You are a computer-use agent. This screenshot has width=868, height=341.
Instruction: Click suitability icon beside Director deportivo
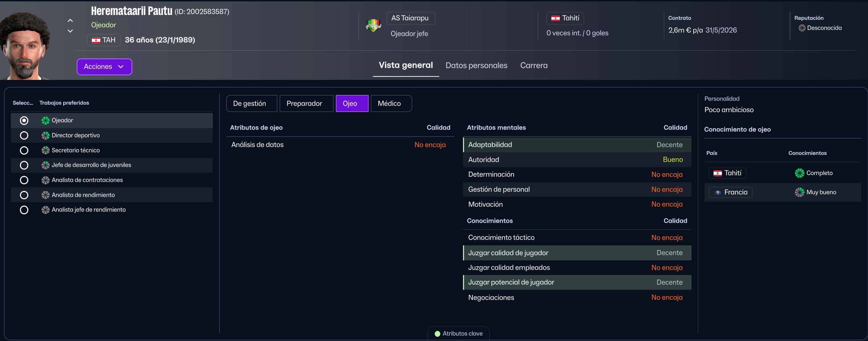pyautogui.click(x=45, y=135)
